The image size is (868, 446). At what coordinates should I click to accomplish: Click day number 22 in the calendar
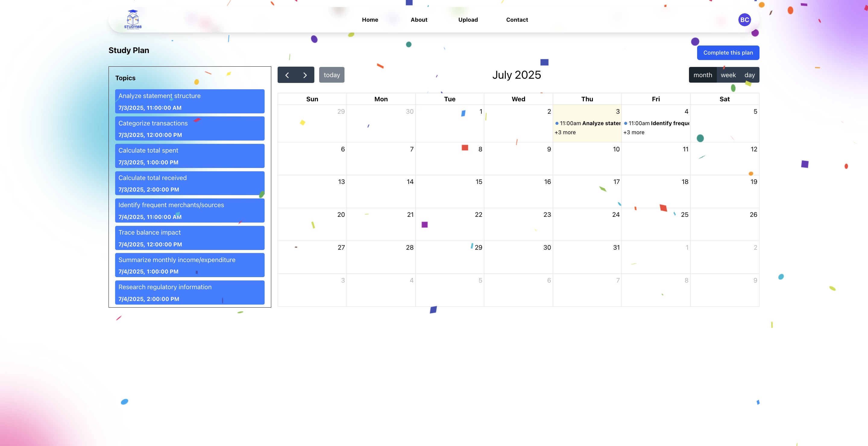click(479, 214)
